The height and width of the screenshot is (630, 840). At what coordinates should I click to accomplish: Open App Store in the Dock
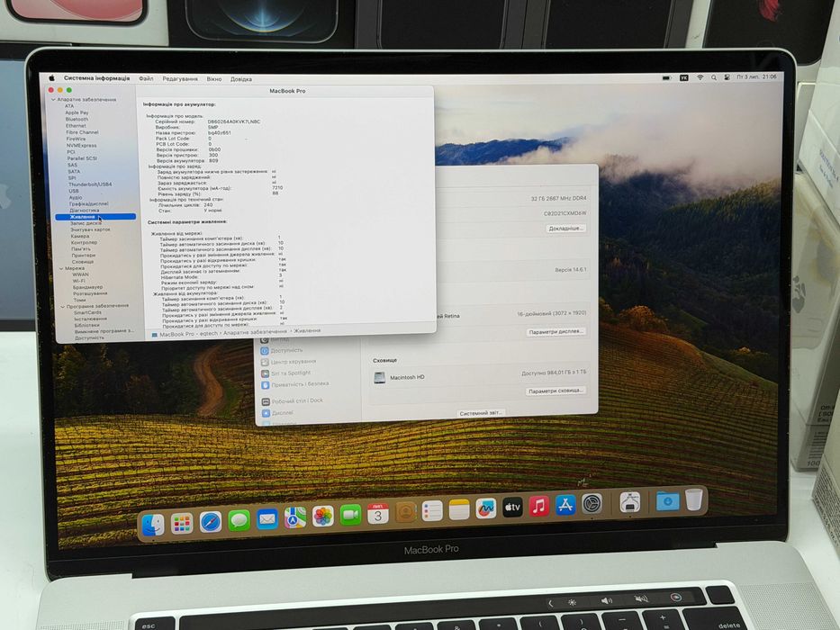(565, 505)
